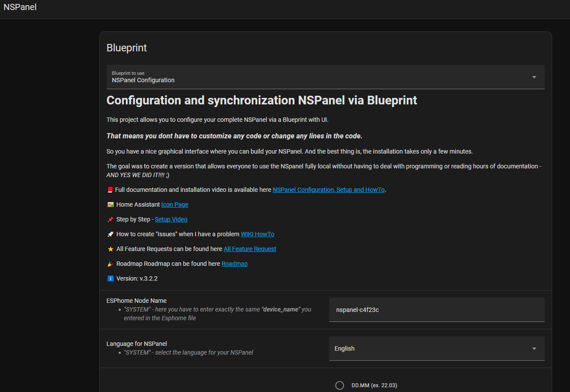This screenshot has height=392, width=570.
Task: Open the Language for NSPanel dropdown
Action: pyautogui.click(x=437, y=348)
